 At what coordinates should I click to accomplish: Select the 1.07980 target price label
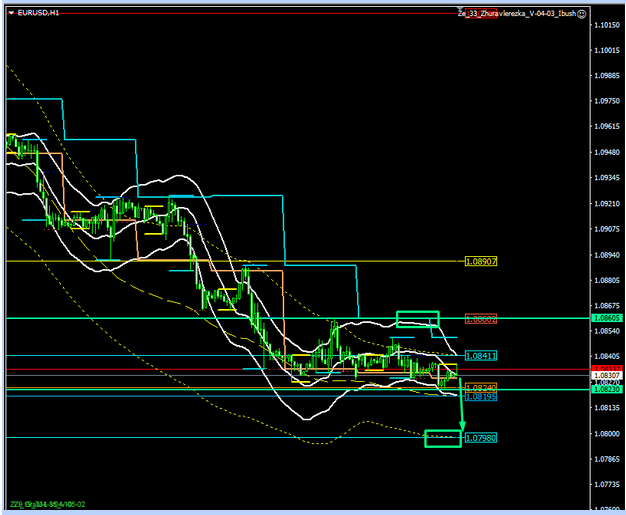pos(481,438)
